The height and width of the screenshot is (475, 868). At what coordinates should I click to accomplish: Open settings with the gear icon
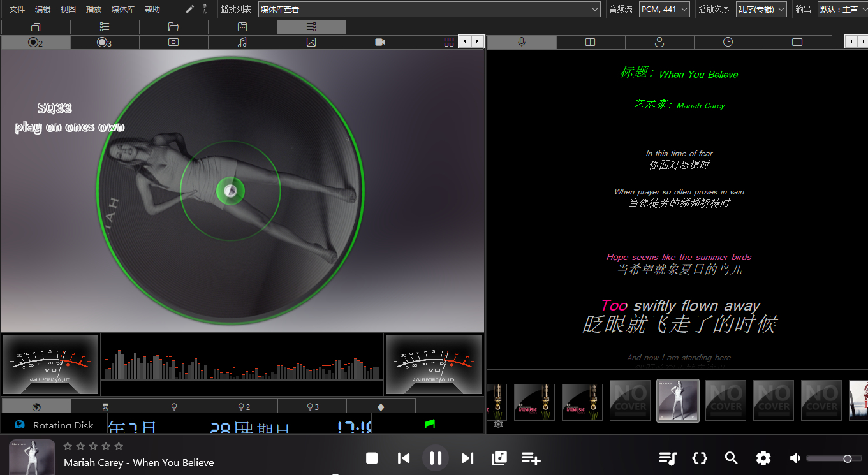763,458
